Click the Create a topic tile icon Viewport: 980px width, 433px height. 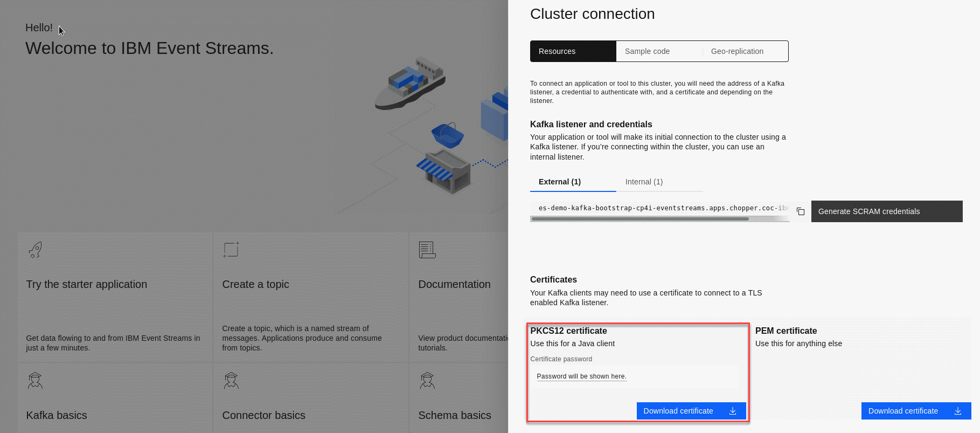tap(231, 250)
